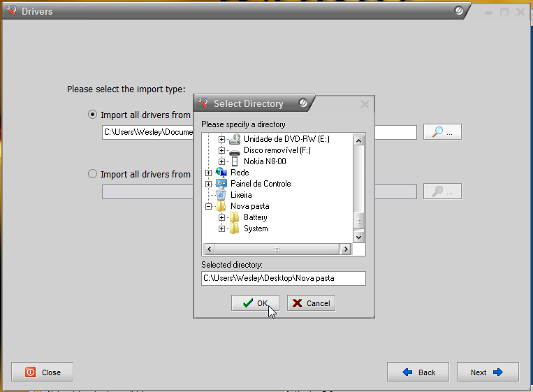Image resolution: width=533 pixels, height=392 pixels.
Task: Click the System folder icon
Action: [235, 228]
